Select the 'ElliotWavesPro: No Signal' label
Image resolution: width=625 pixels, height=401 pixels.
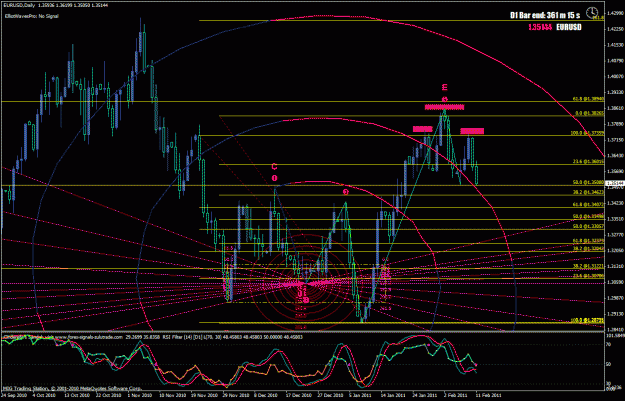click(32, 16)
